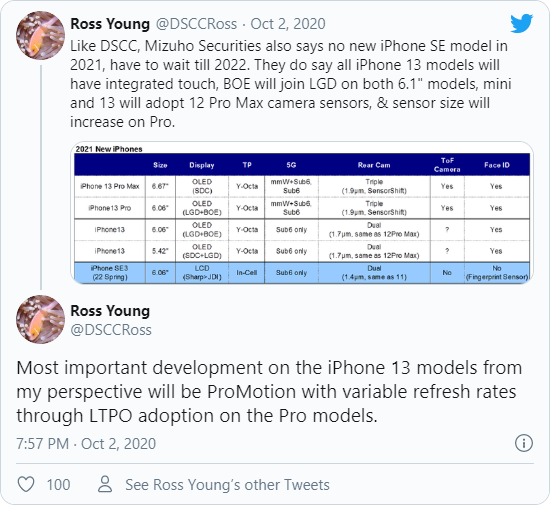Click the Oct 2, 2020 date in header
The image size is (550, 505).
[288, 24]
